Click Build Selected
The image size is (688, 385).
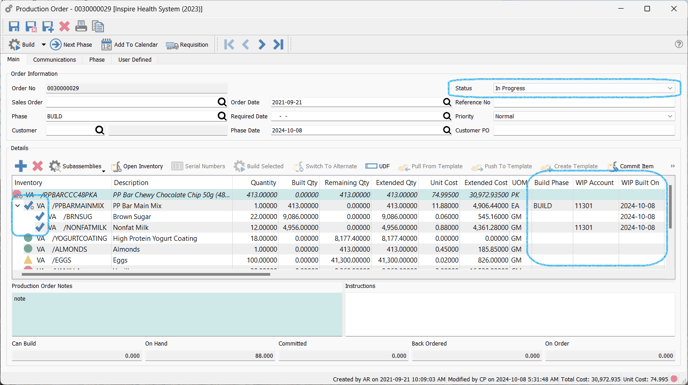pyautogui.click(x=258, y=166)
